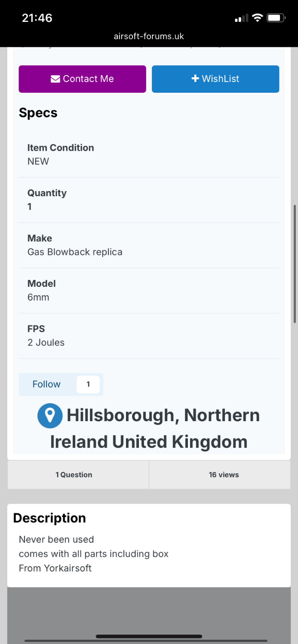Open the 1 Question tab
298x644 pixels.
[x=74, y=474]
